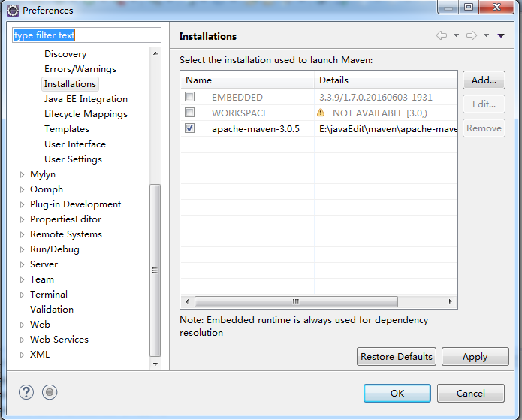Click the table horizontal scrollbar thumb
Viewport: 522px width, 420px height.
(x=296, y=301)
